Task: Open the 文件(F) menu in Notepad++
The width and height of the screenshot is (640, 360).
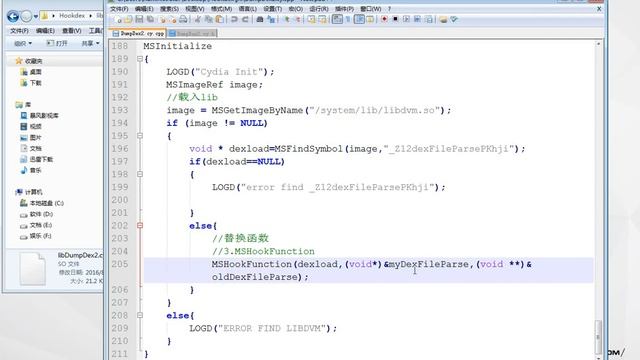Action: click(x=119, y=9)
